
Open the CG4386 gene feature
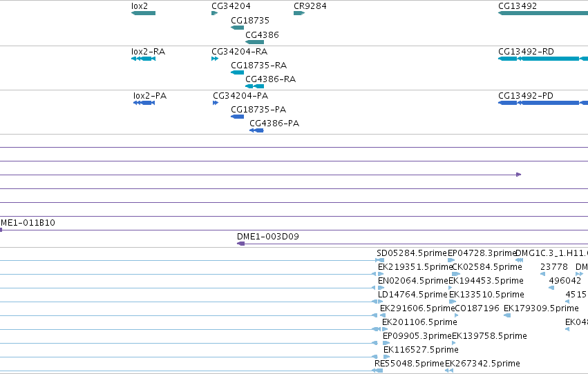tap(255, 42)
